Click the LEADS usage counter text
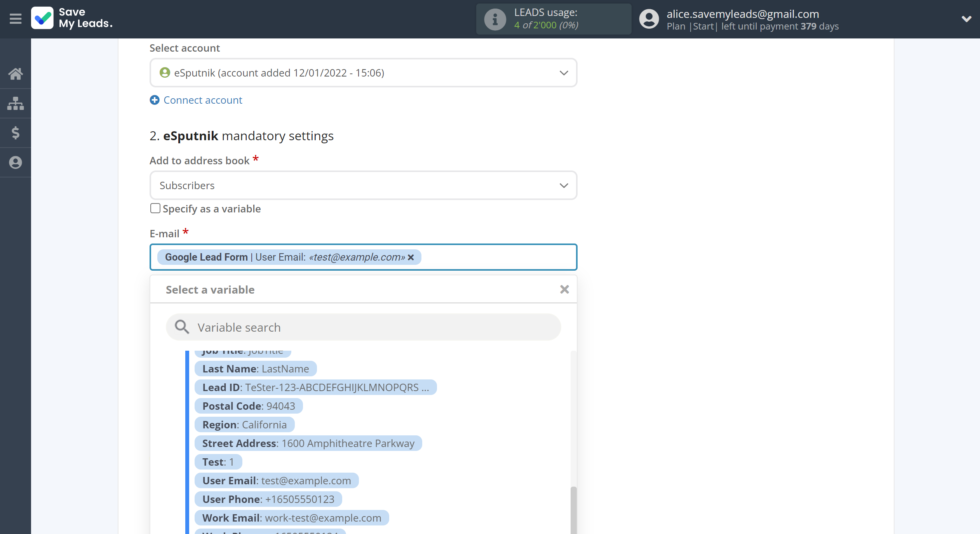Screen dimensions: 980x534 point(546,25)
